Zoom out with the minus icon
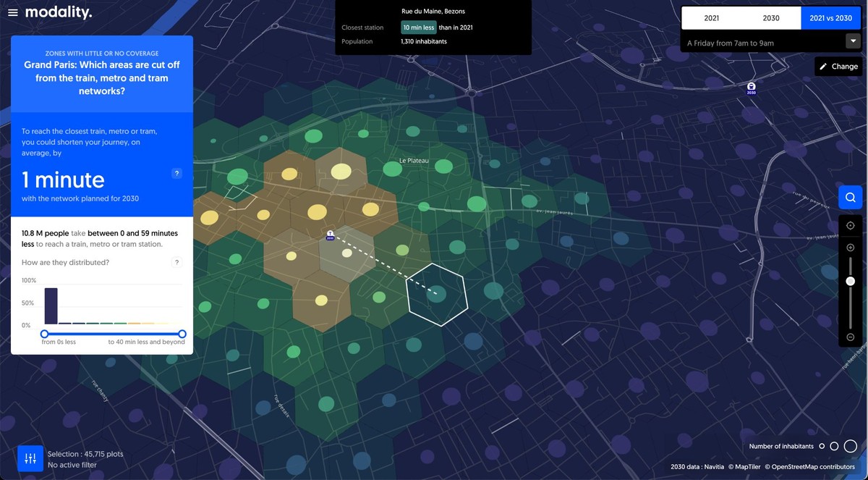 pyautogui.click(x=850, y=337)
